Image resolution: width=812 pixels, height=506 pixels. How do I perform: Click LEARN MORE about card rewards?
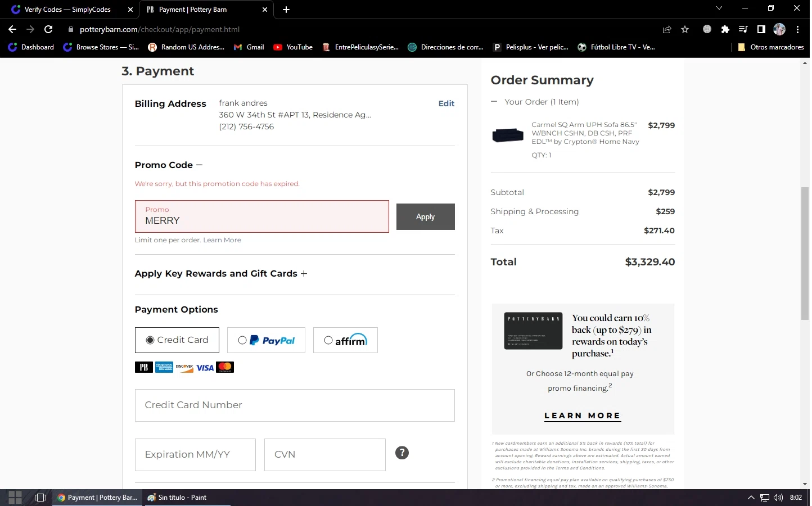point(583,416)
